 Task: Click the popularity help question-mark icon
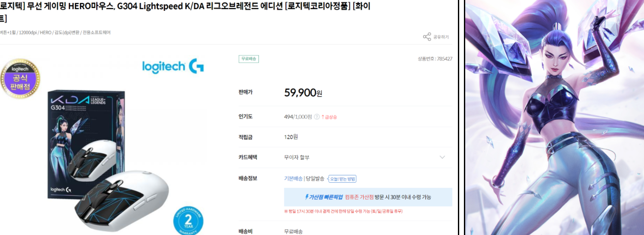[x=317, y=117]
